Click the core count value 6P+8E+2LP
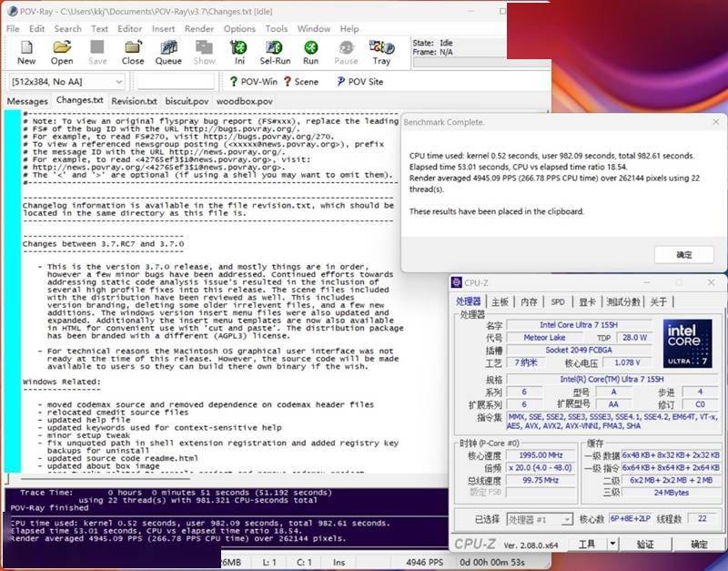The image size is (728, 571). click(x=631, y=518)
